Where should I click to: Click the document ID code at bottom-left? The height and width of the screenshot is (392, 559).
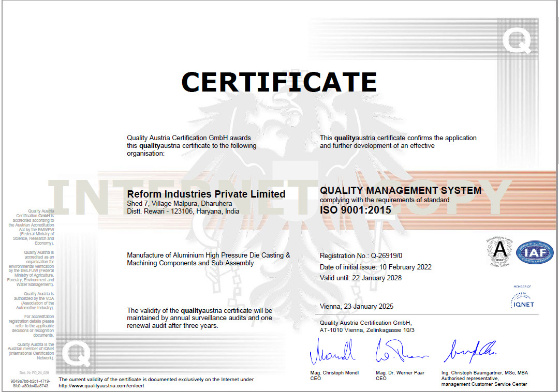click(30, 383)
